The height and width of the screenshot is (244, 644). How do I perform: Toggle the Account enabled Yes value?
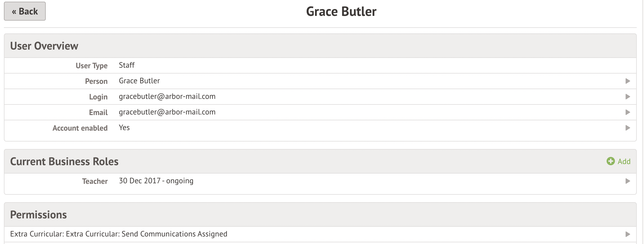point(124,128)
